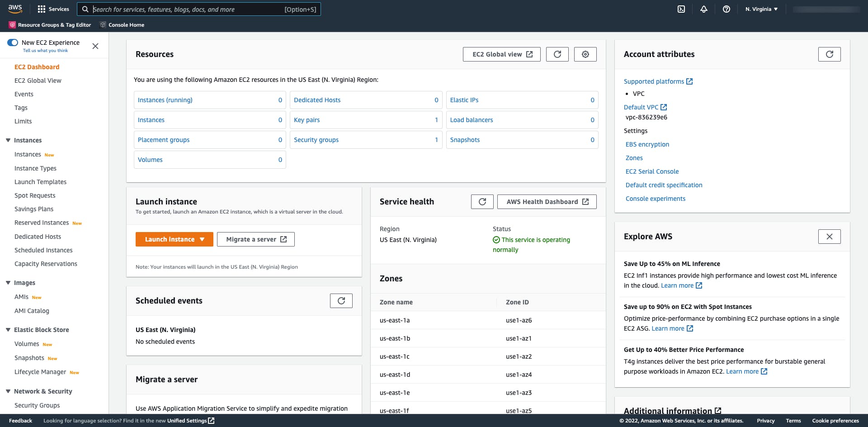Open Spot Requests in sidebar
The width and height of the screenshot is (868, 427).
coord(35,195)
